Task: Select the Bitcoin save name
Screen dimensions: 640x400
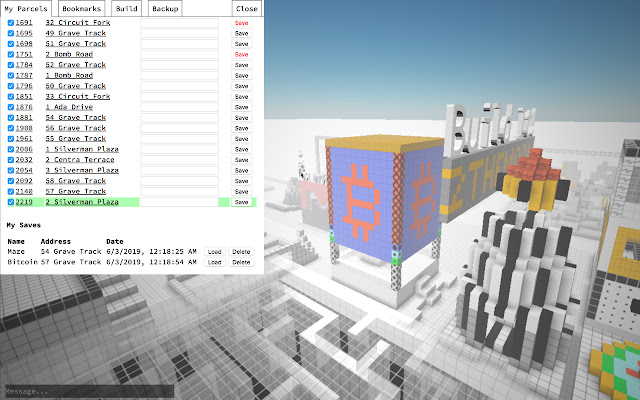Action: (x=22, y=262)
